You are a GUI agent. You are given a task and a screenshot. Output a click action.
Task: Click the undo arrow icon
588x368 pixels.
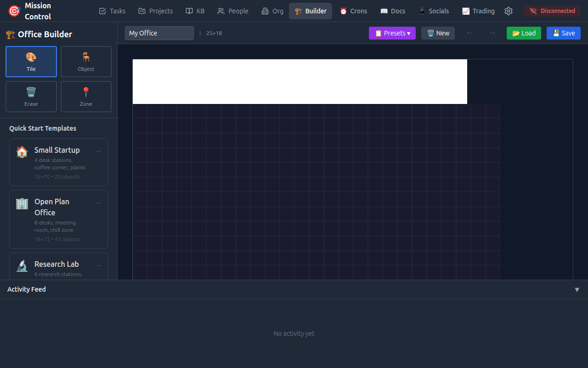(469, 33)
